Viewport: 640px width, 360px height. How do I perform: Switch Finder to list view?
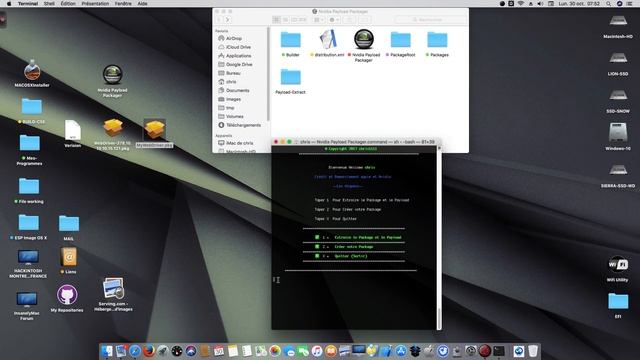[285, 20]
